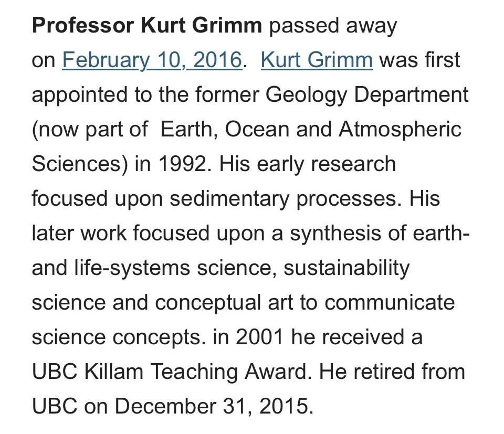Click the phrase "science concepts"
The height and width of the screenshot is (434, 504).
[x=117, y=337]
